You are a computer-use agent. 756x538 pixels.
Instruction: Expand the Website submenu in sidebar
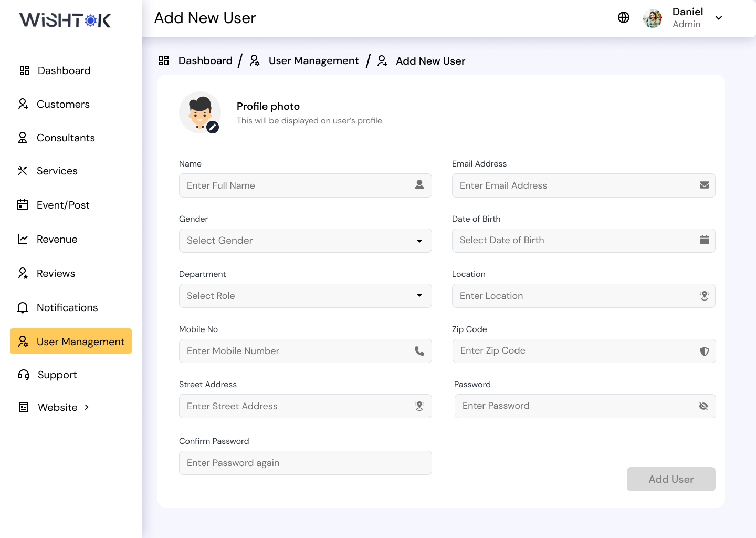(87, 407)
